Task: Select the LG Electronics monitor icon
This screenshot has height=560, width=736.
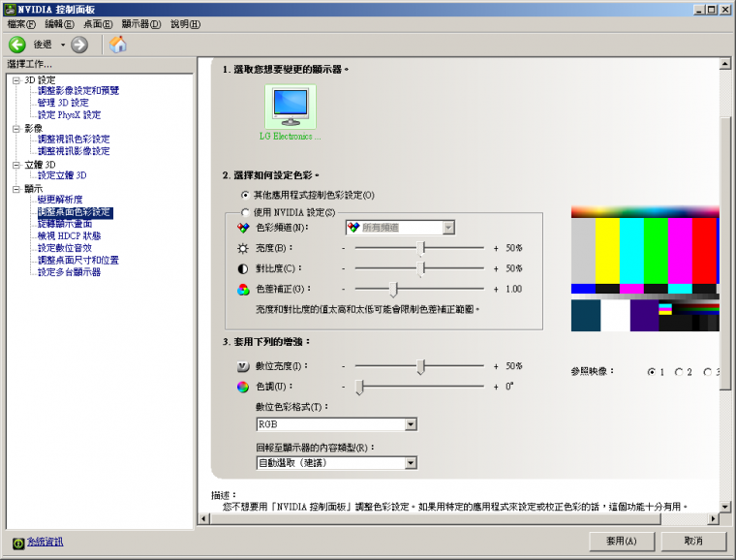Action: (x=290, y=107)
